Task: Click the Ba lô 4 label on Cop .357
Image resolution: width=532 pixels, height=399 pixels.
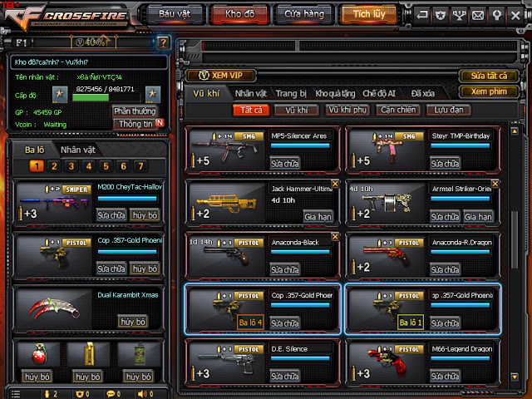Action: point(250,323)
